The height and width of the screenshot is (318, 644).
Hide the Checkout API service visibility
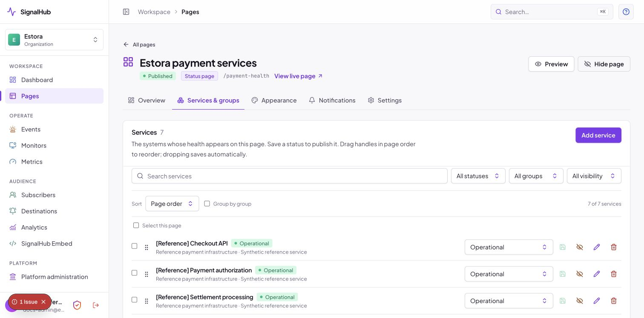coord(580,247)
